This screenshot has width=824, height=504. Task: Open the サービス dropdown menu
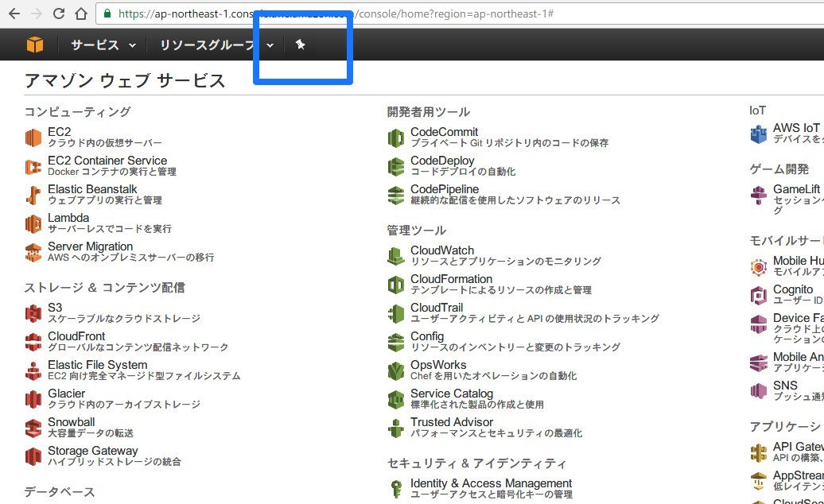[x=103, y=45]
